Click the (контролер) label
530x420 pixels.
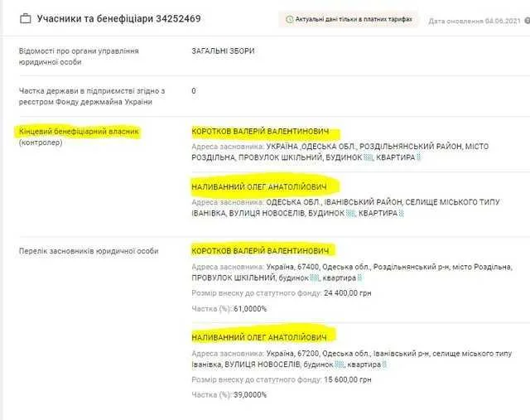[41, 142]
